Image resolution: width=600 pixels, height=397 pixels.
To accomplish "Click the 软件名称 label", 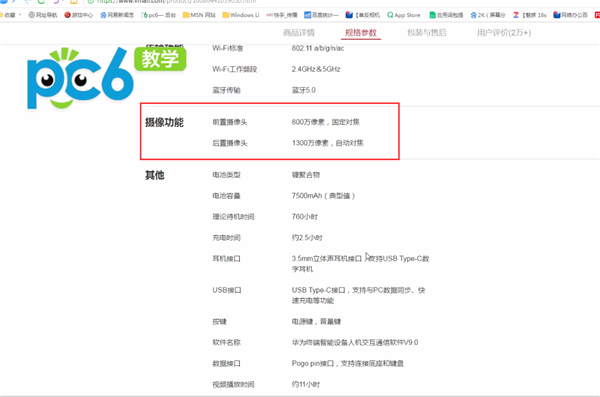I will click(227, 343).
